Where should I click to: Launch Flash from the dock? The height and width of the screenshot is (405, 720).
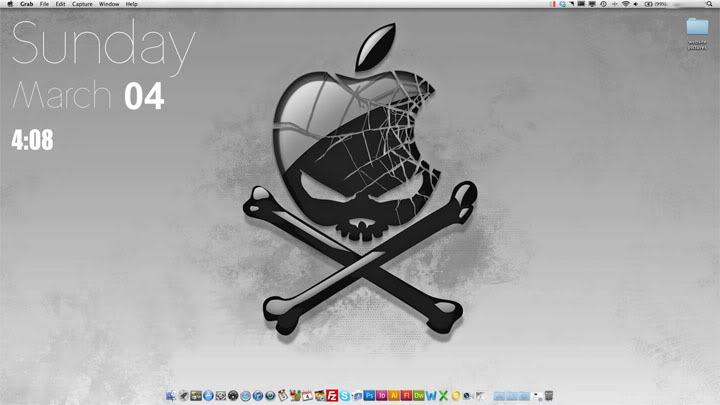(x=406, y=395)
